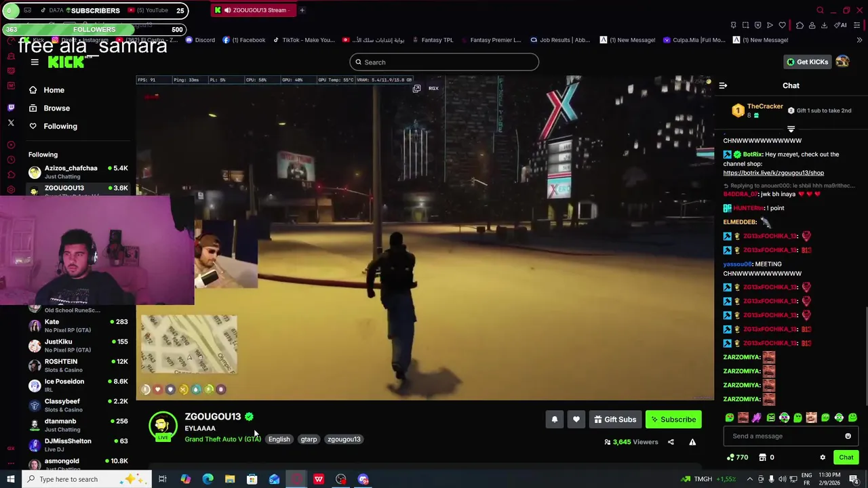Open ROSHTEIN channel in sidebar
Screen dimensions: 868x488
(x=77, y=365)
